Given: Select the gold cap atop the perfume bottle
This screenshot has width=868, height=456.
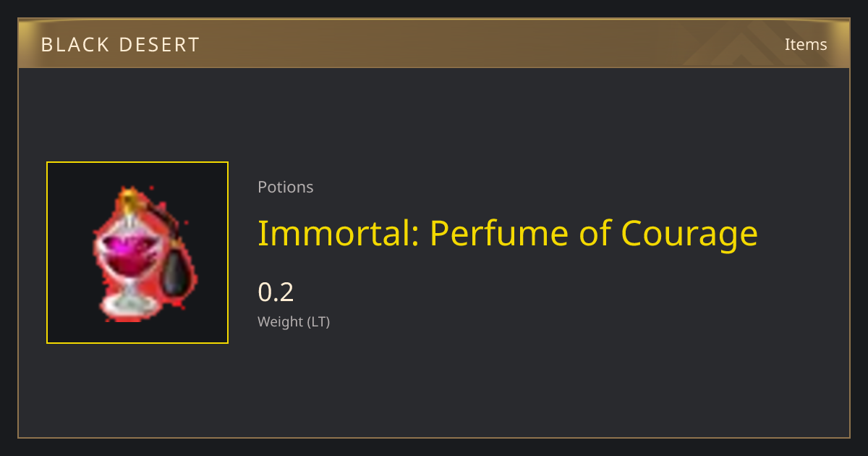Looking at the screenshot, I should (129, 199).
